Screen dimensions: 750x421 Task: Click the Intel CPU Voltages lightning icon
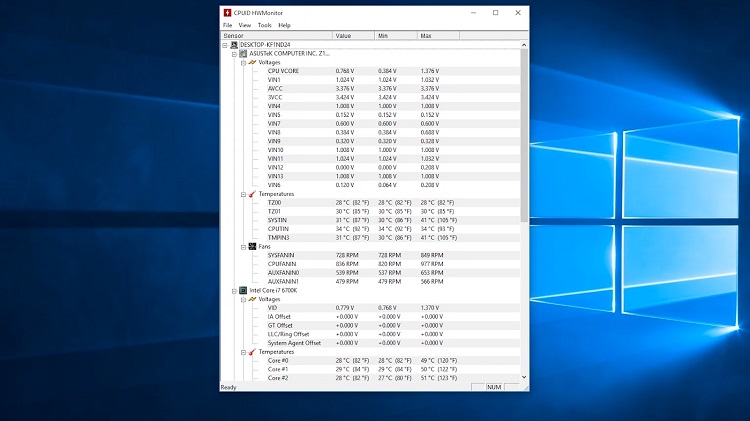point(252,299)
